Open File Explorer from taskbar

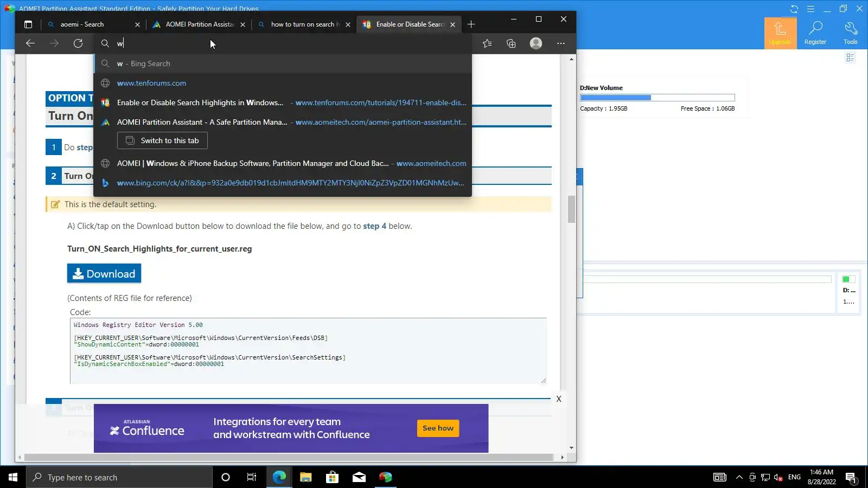tap(305, 477)
